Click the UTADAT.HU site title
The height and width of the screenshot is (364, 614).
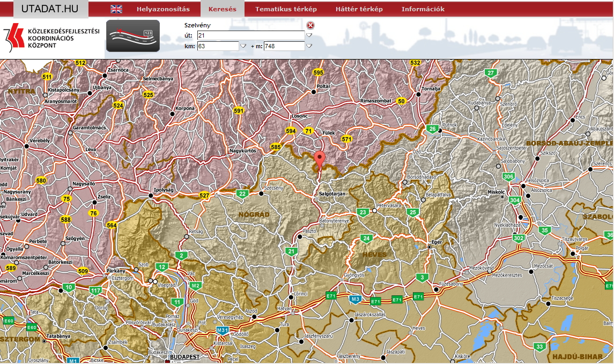point(51,9)
